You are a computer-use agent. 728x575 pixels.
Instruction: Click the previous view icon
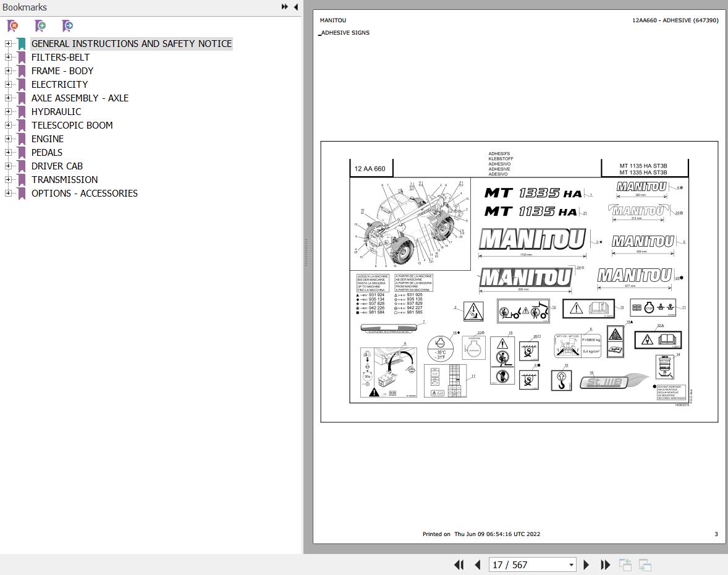[x=625, y=564]
